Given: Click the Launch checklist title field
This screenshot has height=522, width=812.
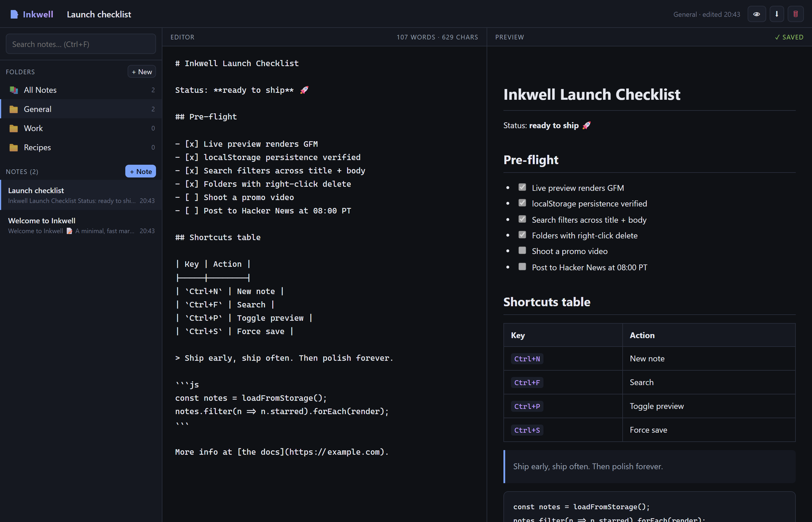Looking at the screenshot, I should 99,14.
